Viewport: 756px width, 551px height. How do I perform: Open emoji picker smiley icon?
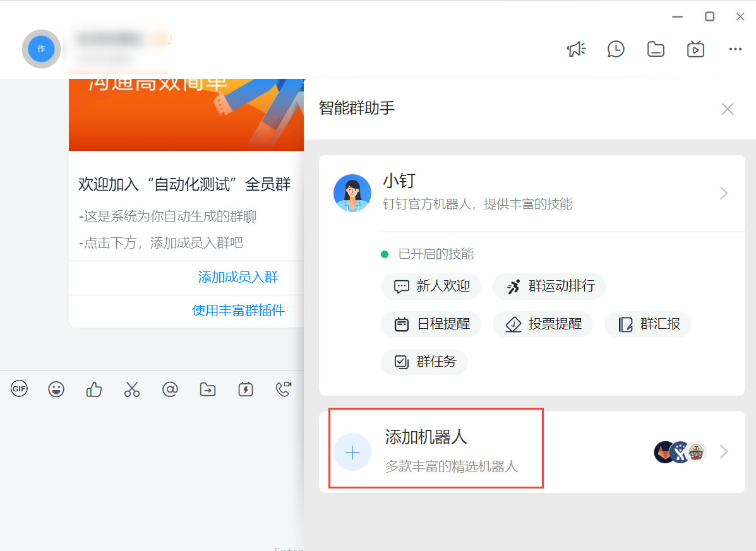click(56, 389)
